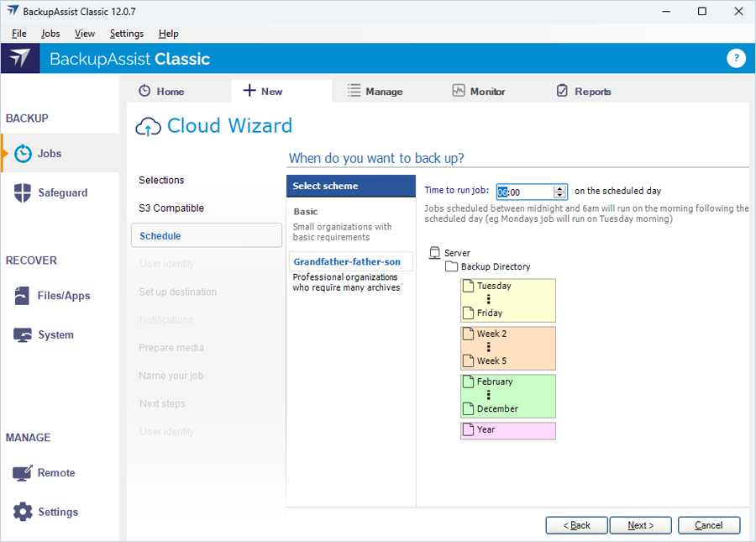
Task: Click the help question mark icon
Action: click(x=736, y=58)
